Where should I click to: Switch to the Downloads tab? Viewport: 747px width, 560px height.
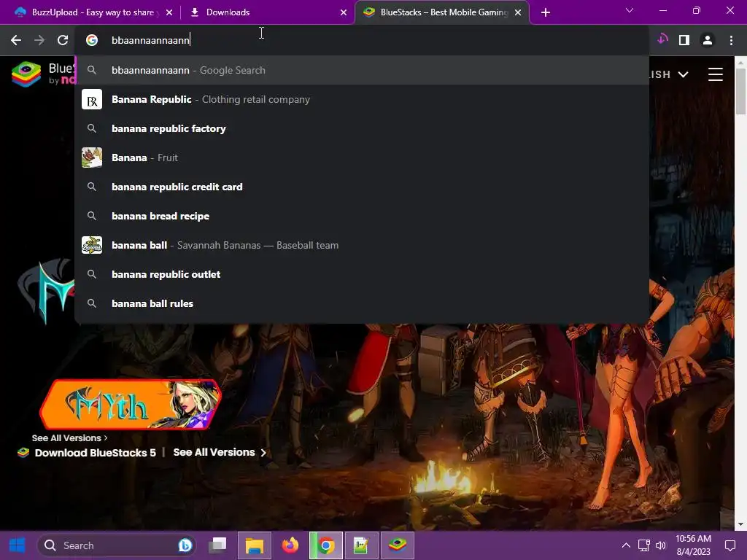pyautogui.click(x=267, y=12)
